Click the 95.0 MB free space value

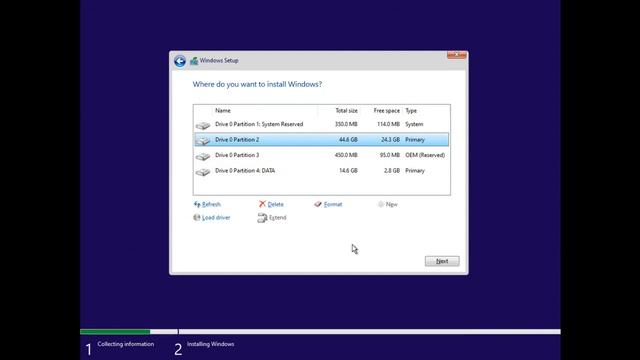(x=390, y=155)
